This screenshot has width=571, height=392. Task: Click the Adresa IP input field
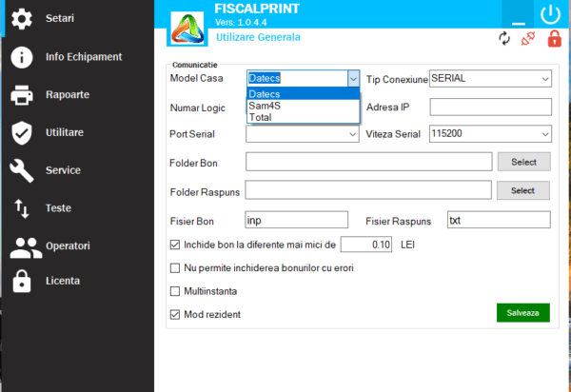click(x=490, y=107)
